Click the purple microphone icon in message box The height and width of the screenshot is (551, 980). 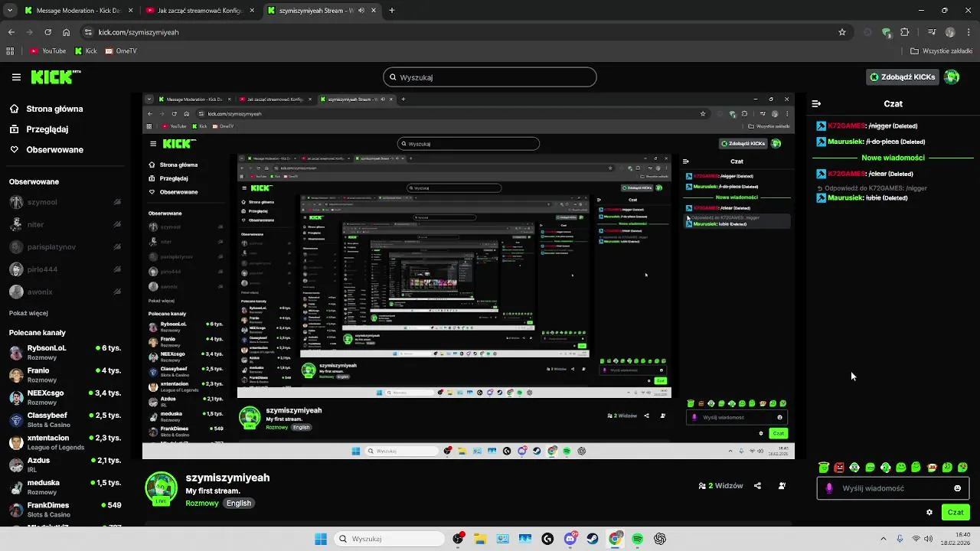coord(829,488)
